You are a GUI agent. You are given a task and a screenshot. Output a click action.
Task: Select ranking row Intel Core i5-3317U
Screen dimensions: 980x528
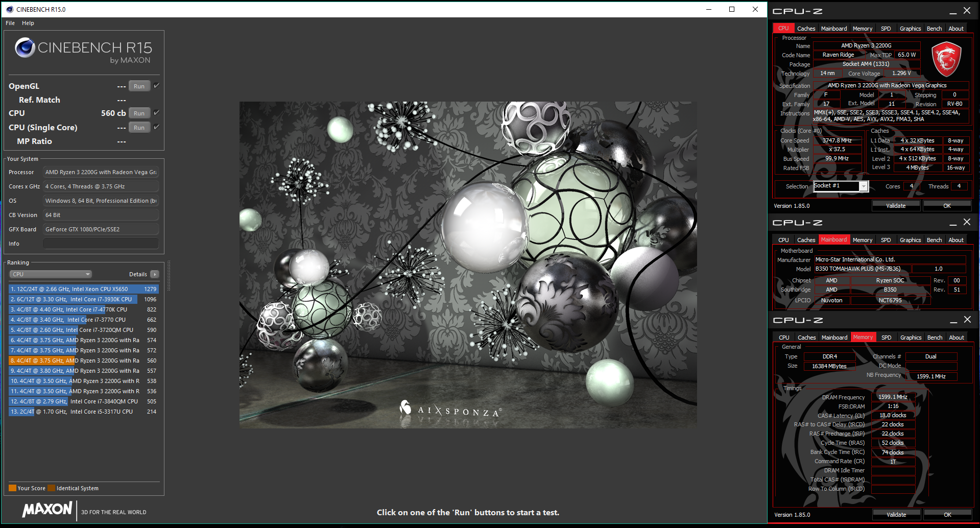(x=84, y=412)
